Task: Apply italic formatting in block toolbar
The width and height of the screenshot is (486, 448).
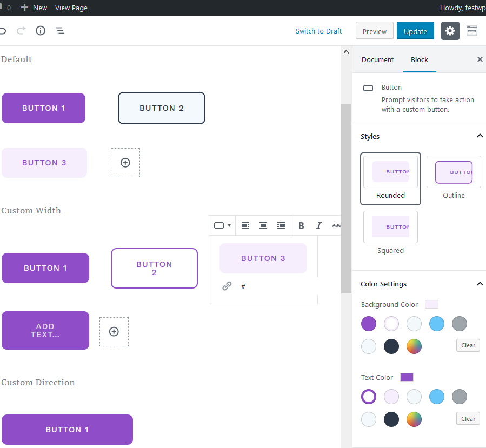Action: [x=318, y=225]
